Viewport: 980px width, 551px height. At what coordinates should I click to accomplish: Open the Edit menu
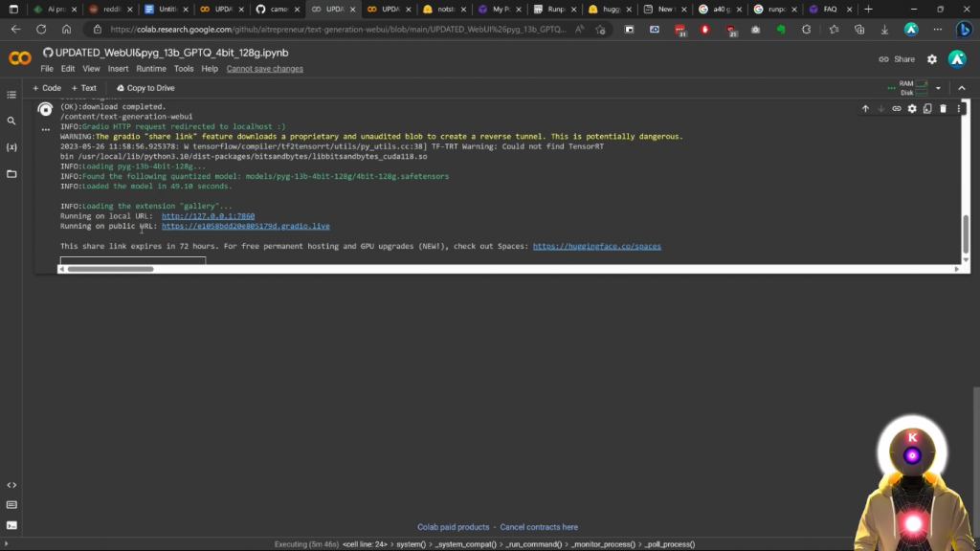pyautogui.click(x=68, y=69)
